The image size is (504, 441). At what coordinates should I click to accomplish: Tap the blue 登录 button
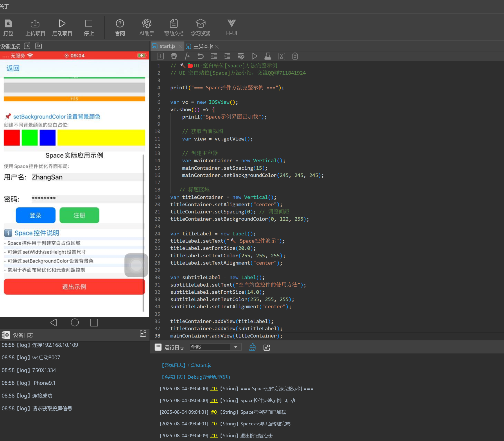pyautogui.click(x=36, y=215)
